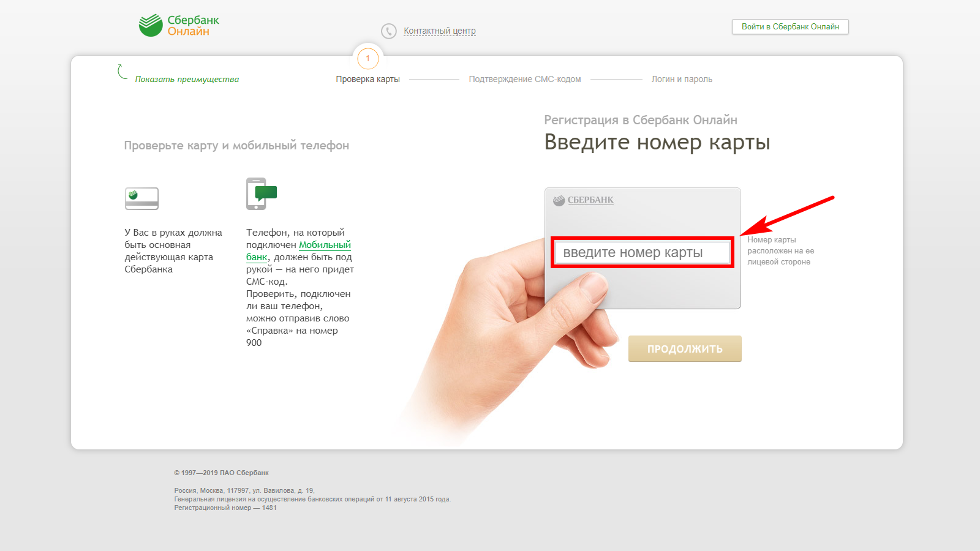The image size is (980, 551).
Task: Click Войти в Сбербанк Онлайн button
Action: (x=790, y=27)
